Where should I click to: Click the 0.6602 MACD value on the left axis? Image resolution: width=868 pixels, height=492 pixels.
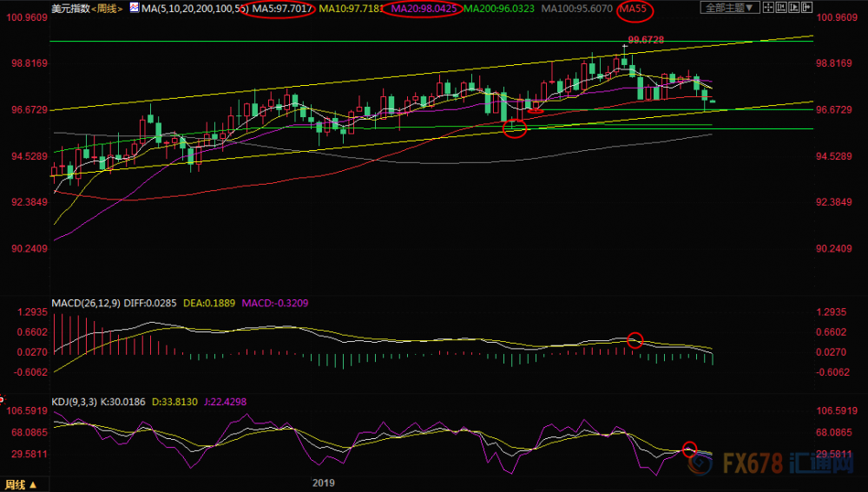[33, 332]
